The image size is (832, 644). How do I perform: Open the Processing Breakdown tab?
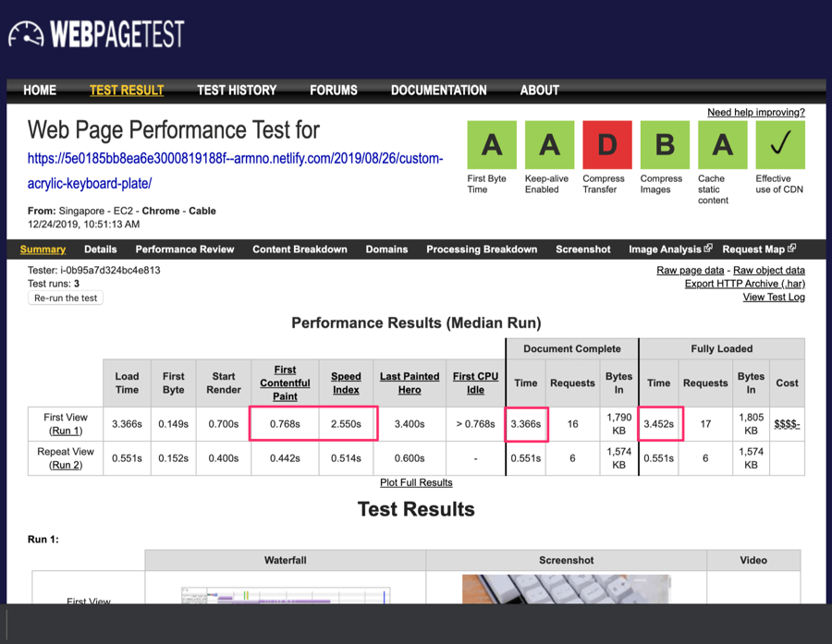[482, 249]
